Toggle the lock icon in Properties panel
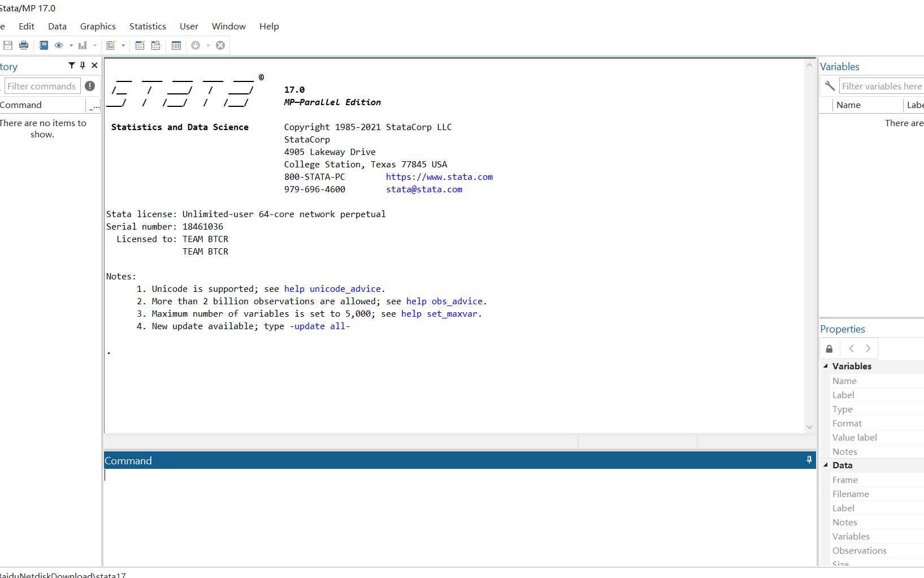 click(829, 348)
